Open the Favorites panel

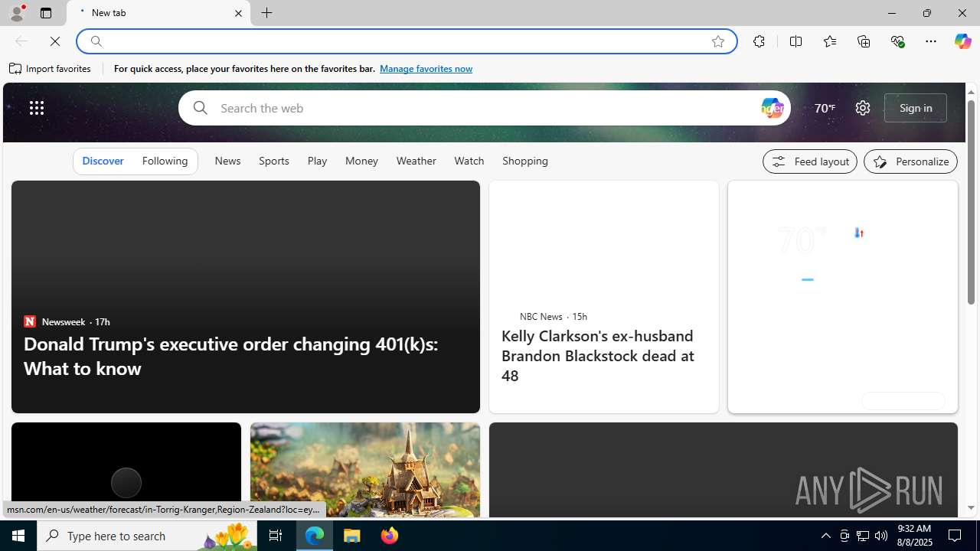click(829, 41)
